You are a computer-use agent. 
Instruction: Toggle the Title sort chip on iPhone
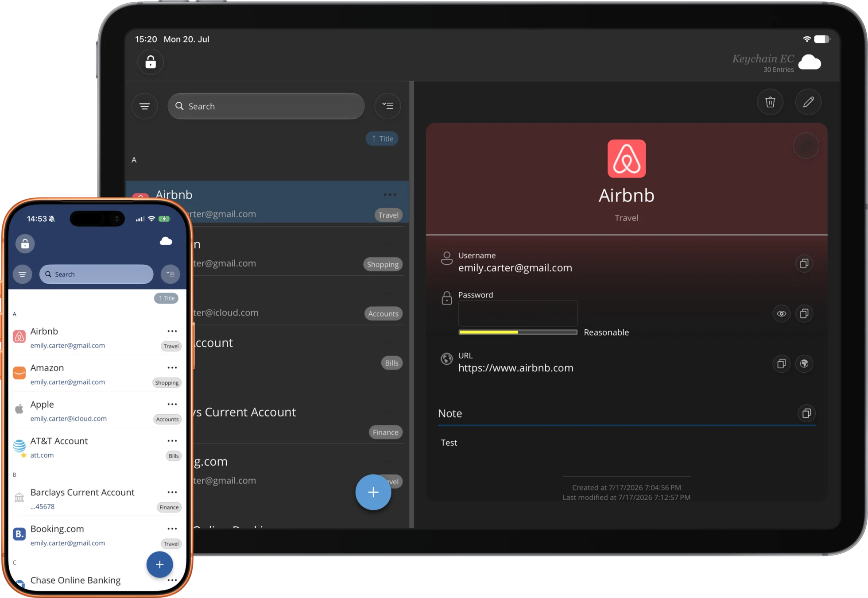click(x=166, y=298)
